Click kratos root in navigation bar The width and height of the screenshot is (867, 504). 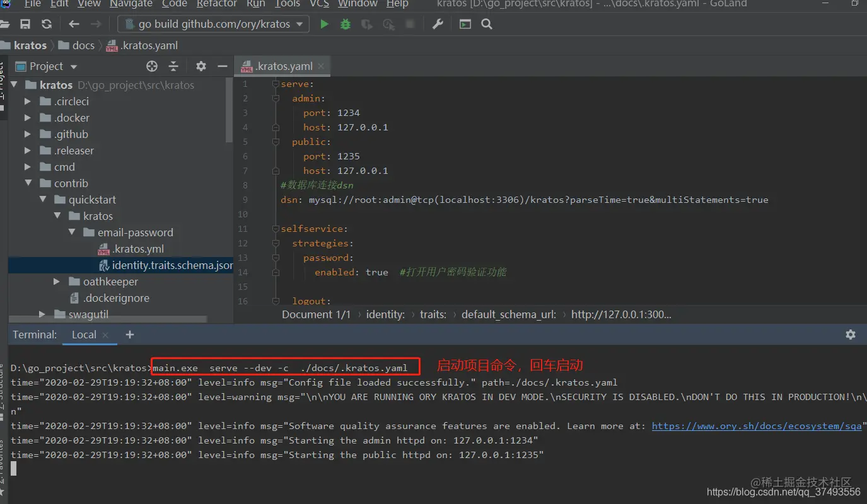(24, 45)
